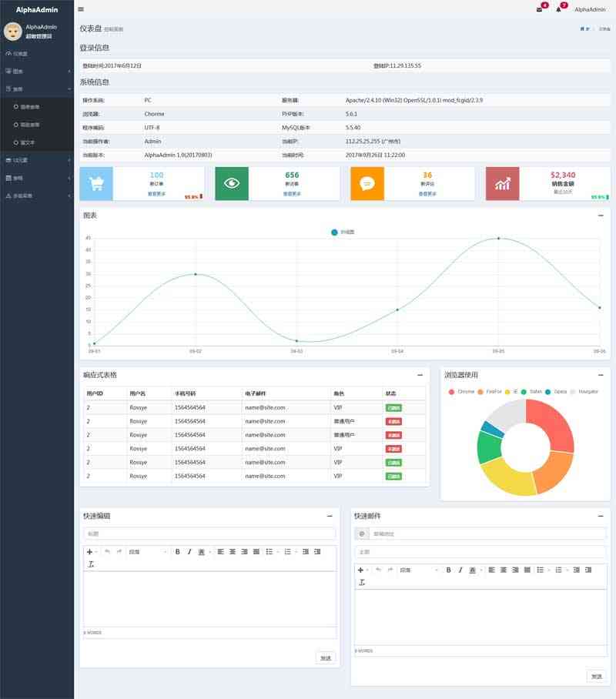
Task: Click the view more link under 656
Action: click(292, 194)
